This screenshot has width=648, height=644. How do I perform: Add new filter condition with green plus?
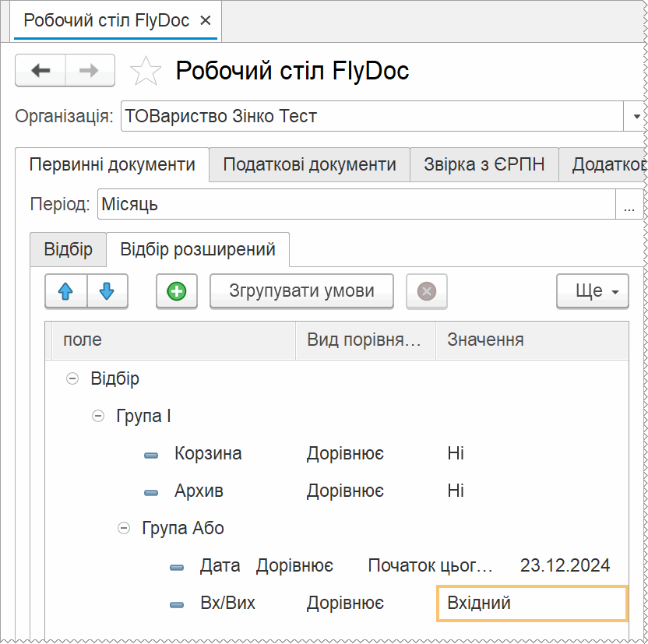pos(177,291)
